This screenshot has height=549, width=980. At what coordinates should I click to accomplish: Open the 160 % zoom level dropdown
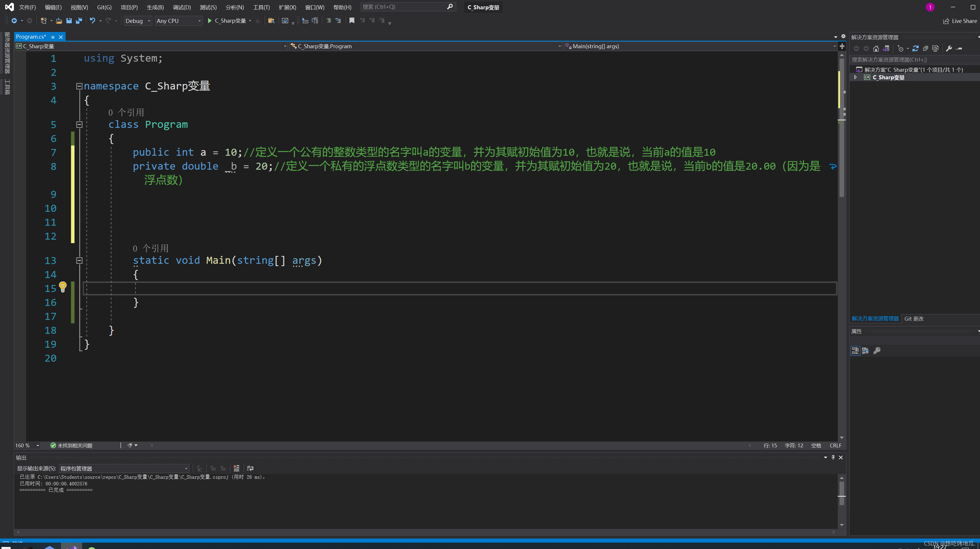coord(27,445)
